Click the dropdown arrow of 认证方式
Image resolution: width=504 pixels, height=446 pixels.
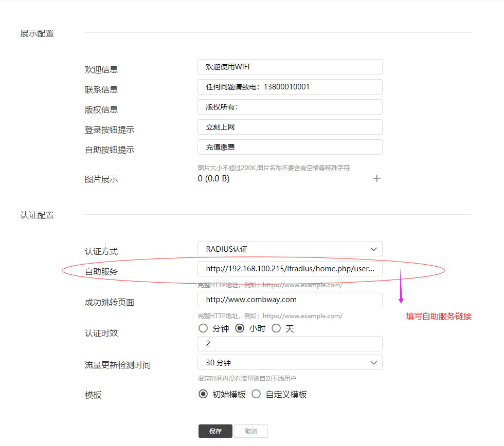click(x=374, y=249)
